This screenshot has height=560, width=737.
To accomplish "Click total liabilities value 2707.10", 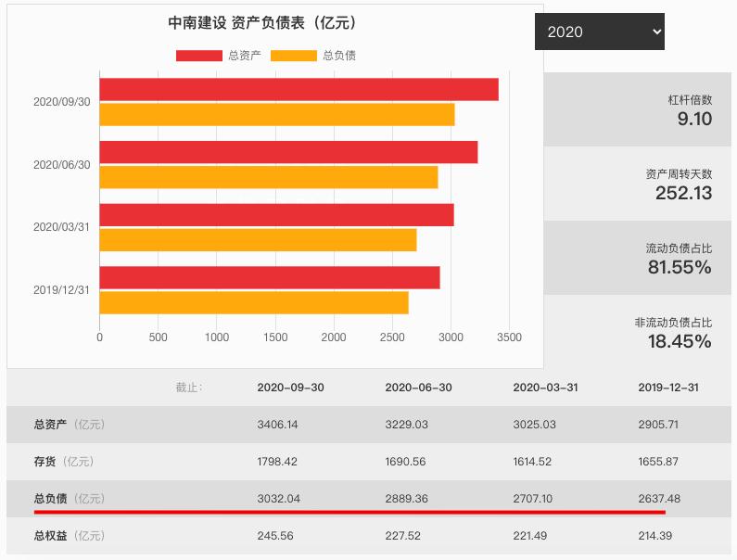I will tap(532, 499).
